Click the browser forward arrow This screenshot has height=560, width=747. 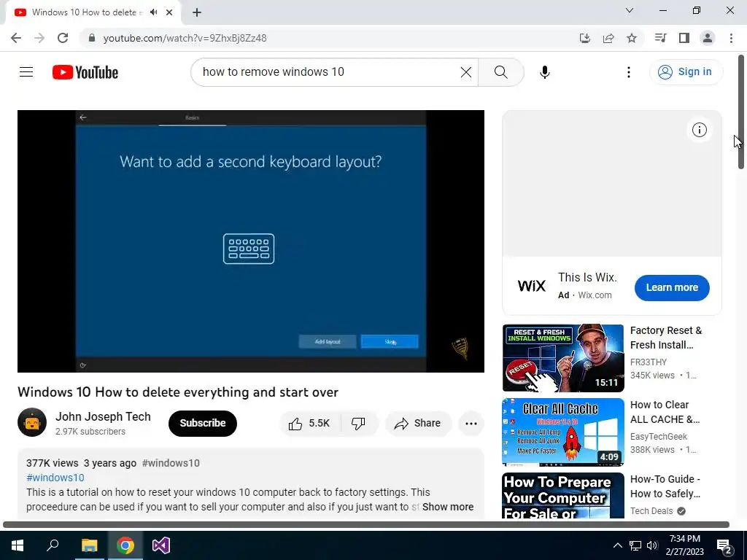coord(39,38)
